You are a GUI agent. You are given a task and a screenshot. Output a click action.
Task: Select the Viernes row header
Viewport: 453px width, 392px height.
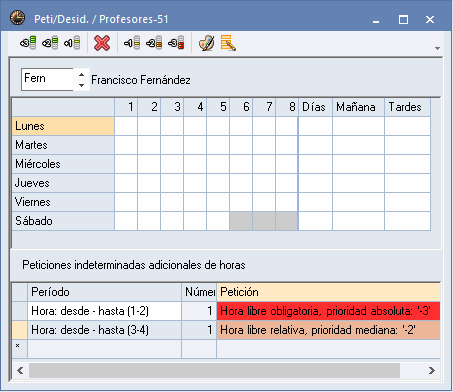pos(63,202)
